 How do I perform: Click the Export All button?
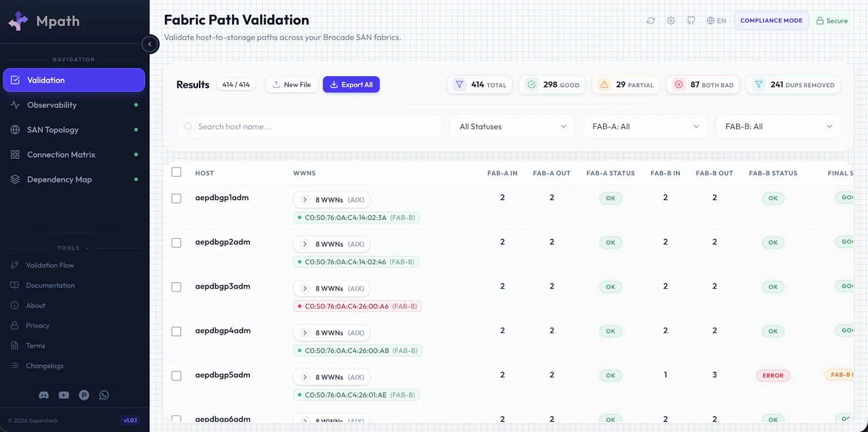[x=351, y=85]
